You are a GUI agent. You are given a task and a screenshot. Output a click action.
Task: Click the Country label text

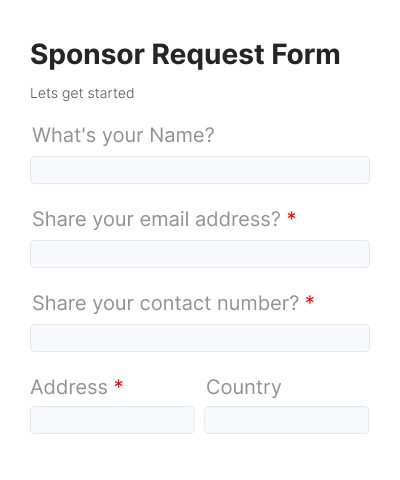[x=244, y=388]
